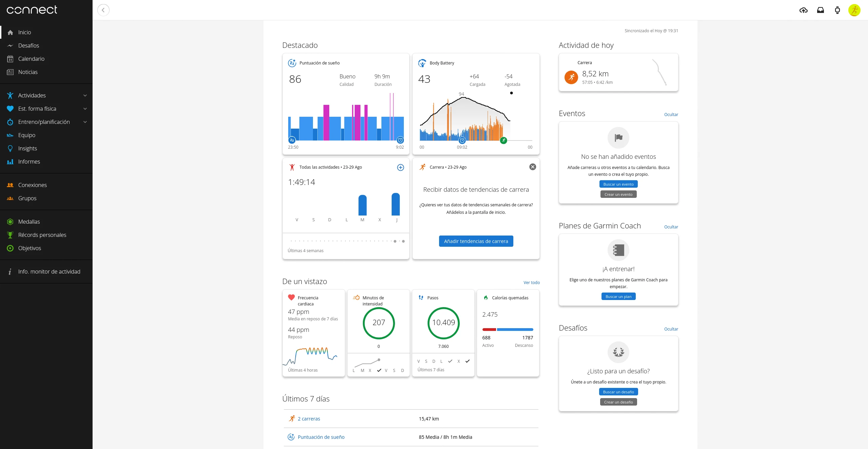The width and height of the screenshot is (868, 449).
Task: Open the inbox tray icon
Action: [x=820, y=10]
